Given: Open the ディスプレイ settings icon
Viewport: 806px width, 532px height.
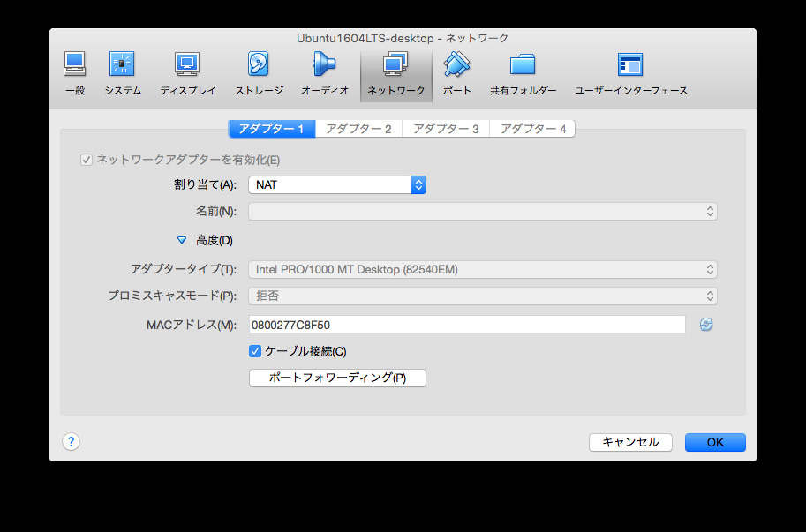Looking at the screenshot, I should [188, 73].
